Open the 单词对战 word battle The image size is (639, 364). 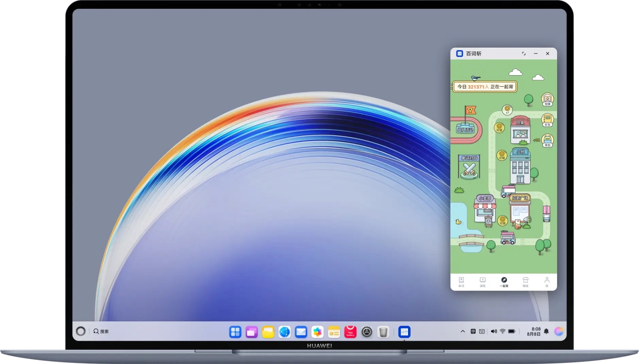469,167
